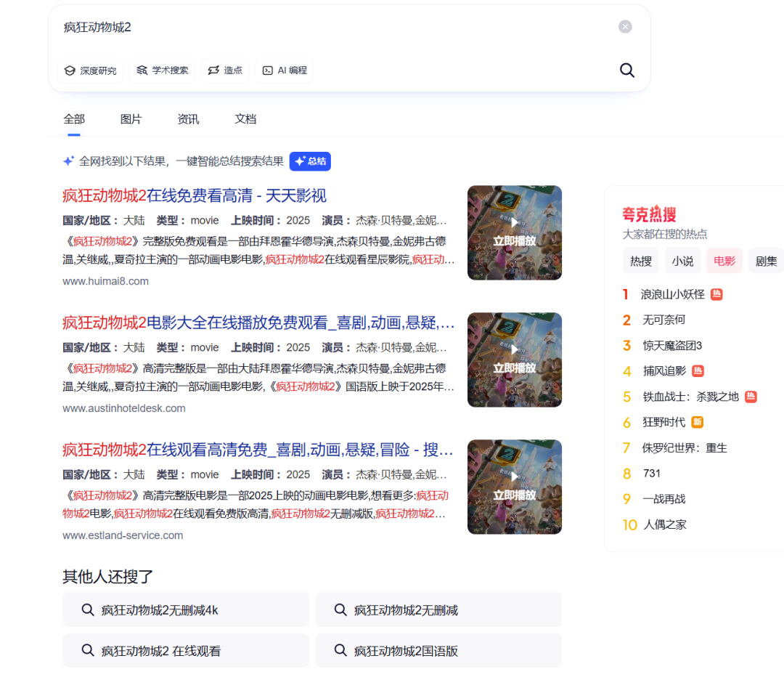The image size is (784, 677).
Task: Switch hot search to 小说
Action: click(x=682, y=261)
